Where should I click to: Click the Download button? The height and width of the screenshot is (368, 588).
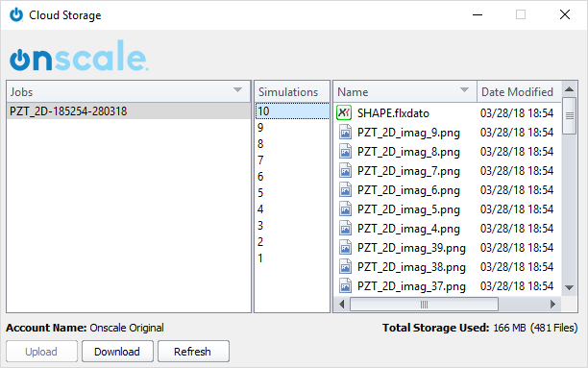tap(117, 352)
